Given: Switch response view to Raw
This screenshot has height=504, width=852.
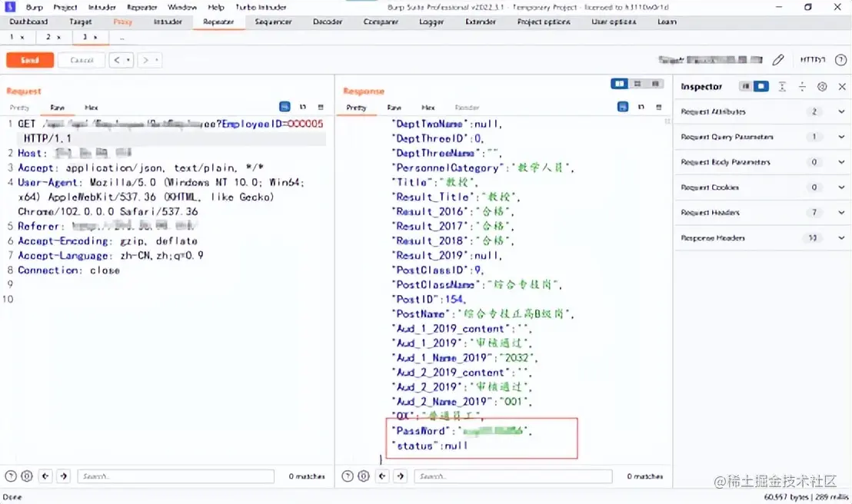Looking at the screenshot, I should (x=394, y=108).
